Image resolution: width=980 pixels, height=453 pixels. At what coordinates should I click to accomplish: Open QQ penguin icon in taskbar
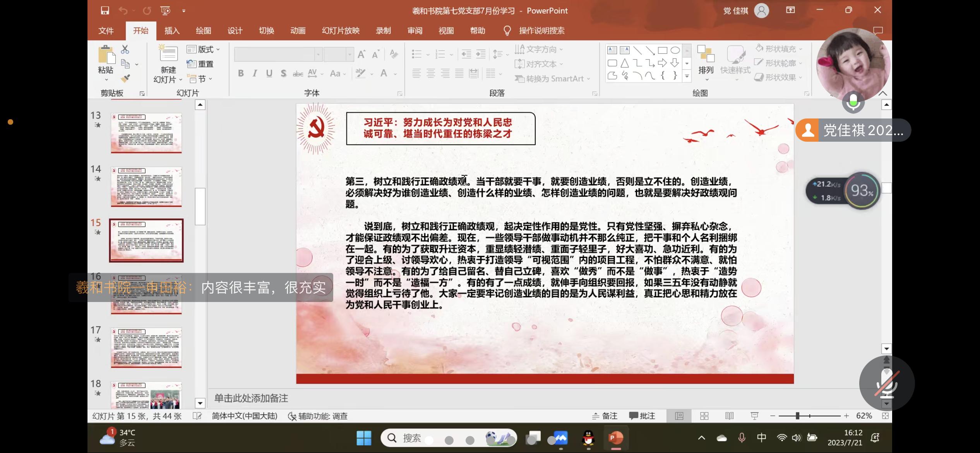[588, 438]
